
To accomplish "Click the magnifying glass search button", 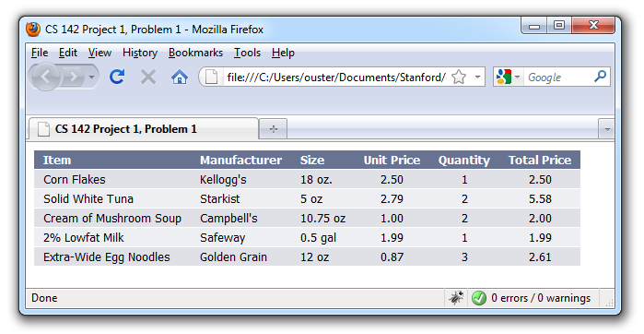I will [600, 77].
